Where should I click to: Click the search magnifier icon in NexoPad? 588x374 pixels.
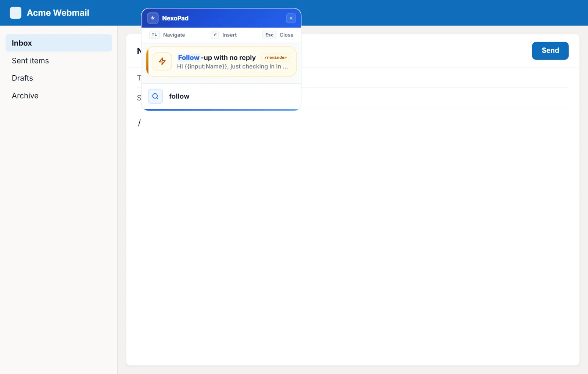[155, 96]
